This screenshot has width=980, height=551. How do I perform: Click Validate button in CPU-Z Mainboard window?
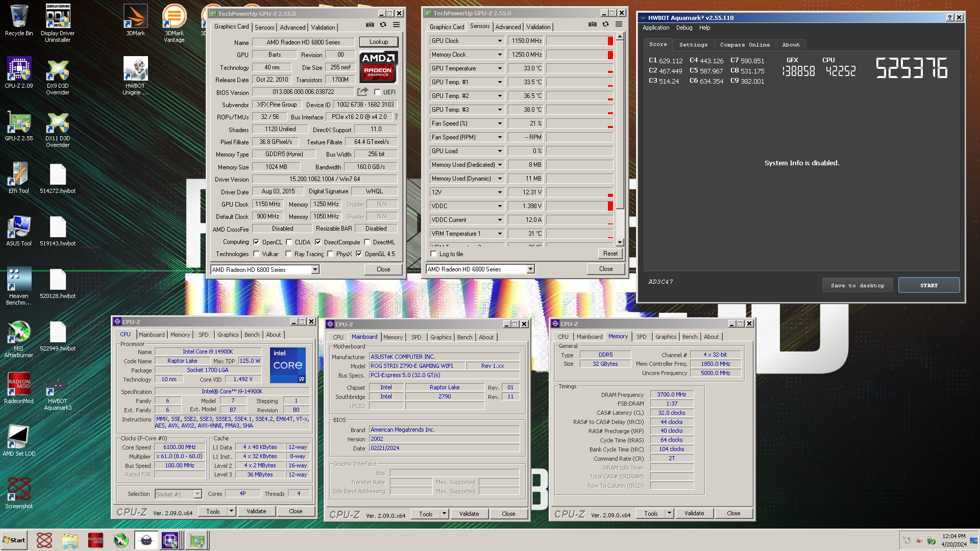click(469, 514)
